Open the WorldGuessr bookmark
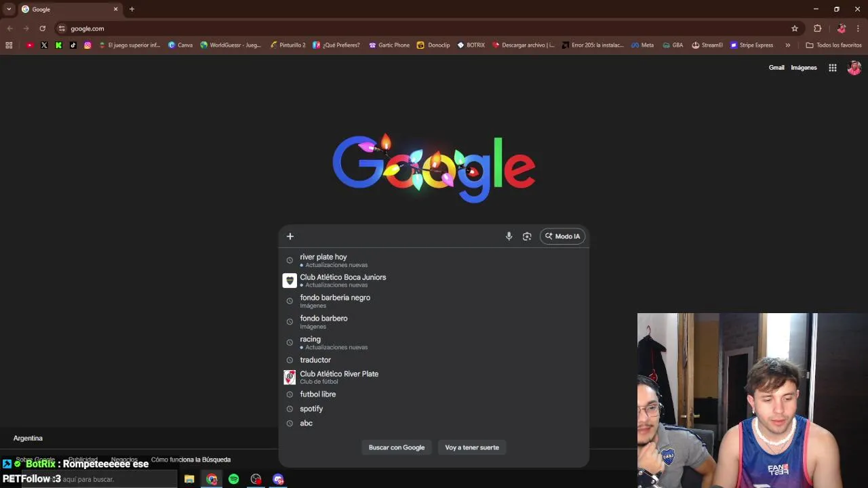This screenshot has width=868, height=488. coord(231,45)
